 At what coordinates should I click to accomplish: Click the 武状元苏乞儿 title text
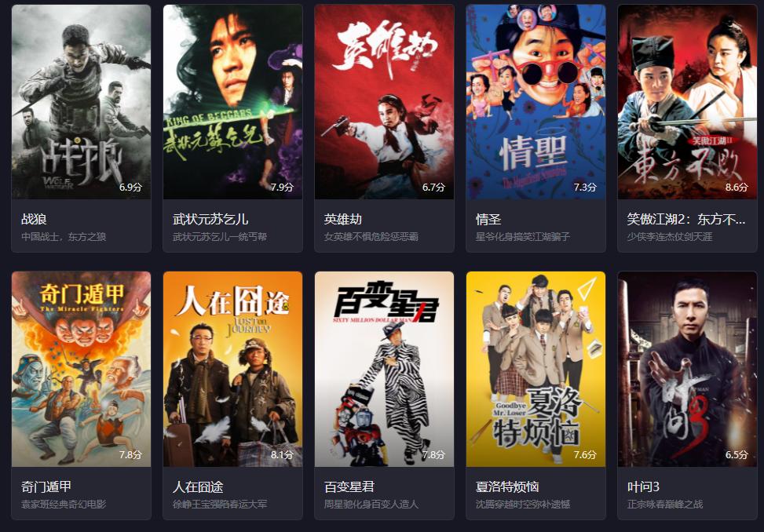click(210, 220)
